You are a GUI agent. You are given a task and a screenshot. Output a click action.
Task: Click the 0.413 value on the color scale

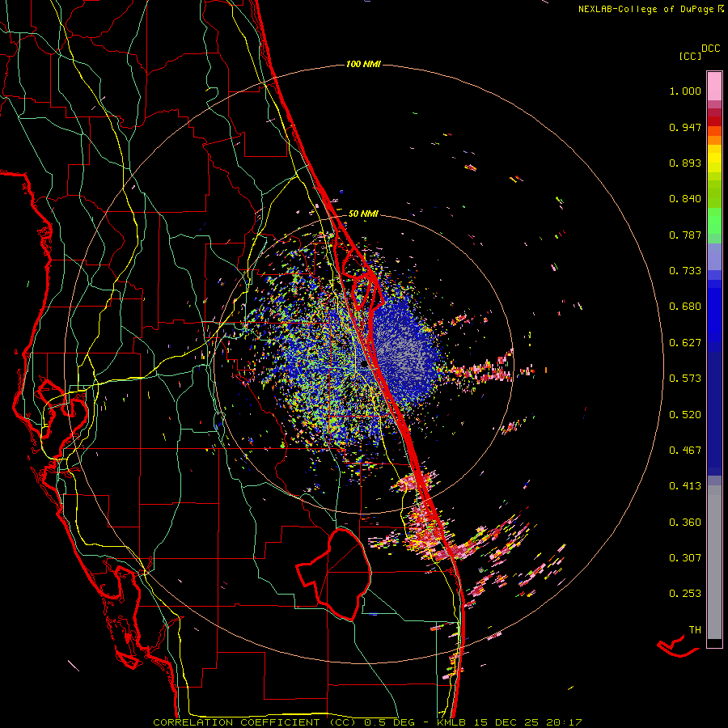coord(685,486)
